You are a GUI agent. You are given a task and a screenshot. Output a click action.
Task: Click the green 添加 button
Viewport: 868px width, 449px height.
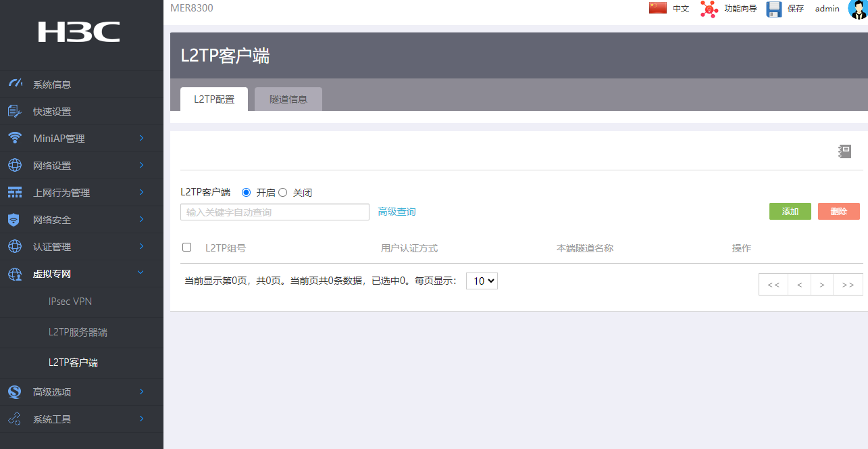790,211
